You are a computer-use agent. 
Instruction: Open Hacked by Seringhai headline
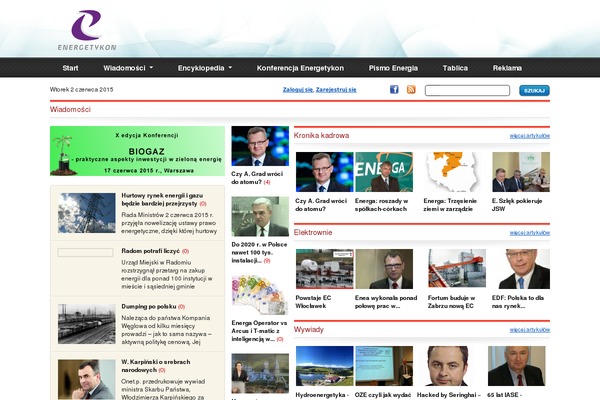(448, 395)
